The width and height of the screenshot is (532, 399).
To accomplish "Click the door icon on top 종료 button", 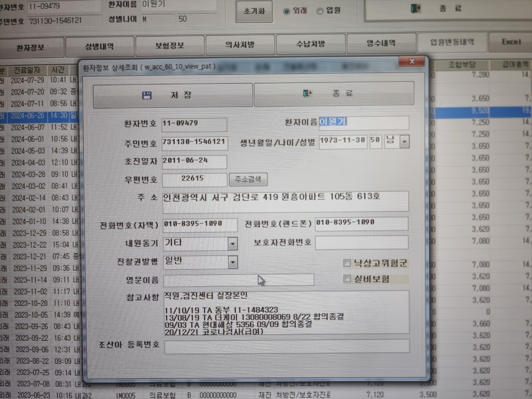I will click(416, 8).
